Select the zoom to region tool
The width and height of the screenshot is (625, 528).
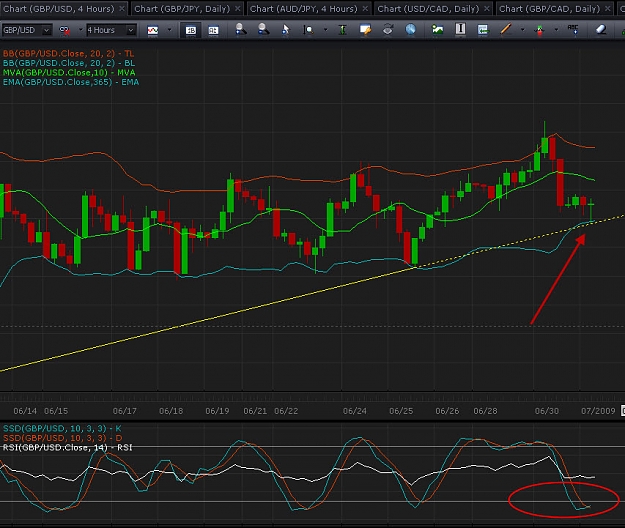pos(308,29)
